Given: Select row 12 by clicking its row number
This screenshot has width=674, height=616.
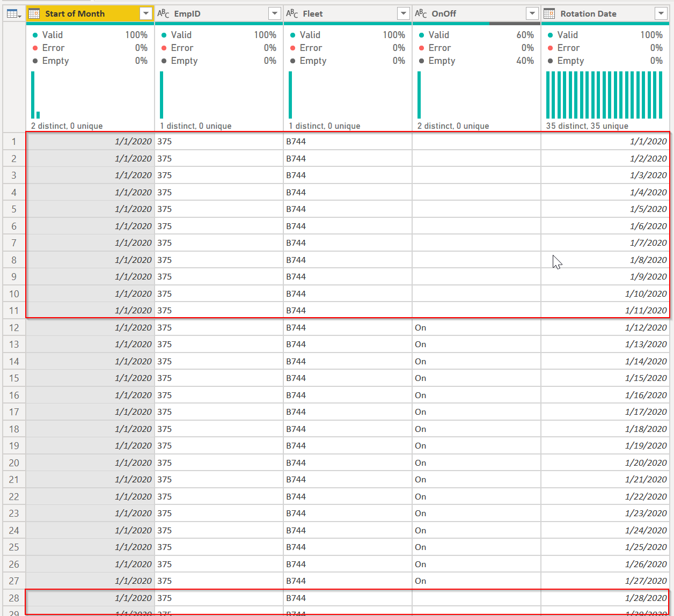Looking at the screenshot, I should pos(13,327).
